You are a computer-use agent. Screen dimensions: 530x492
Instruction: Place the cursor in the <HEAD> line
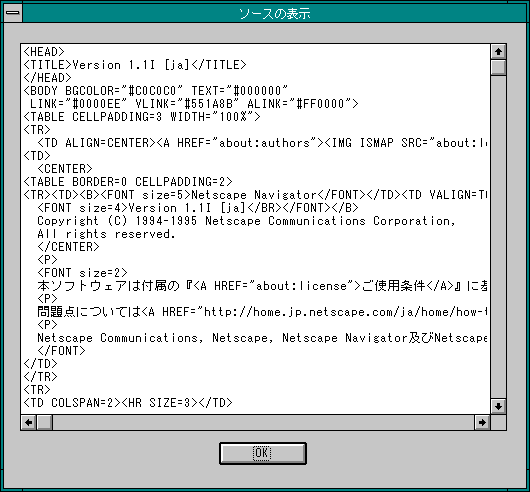point(44,52)
